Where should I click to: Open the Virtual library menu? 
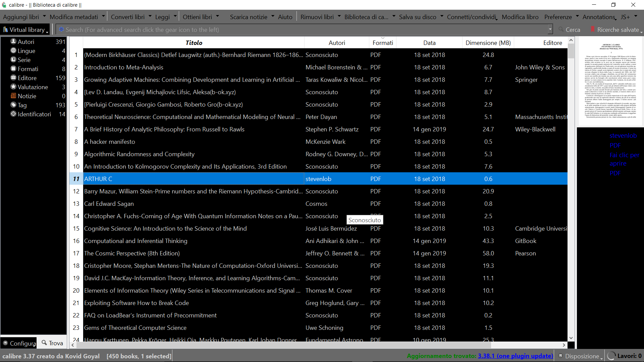tap(25, 29)
